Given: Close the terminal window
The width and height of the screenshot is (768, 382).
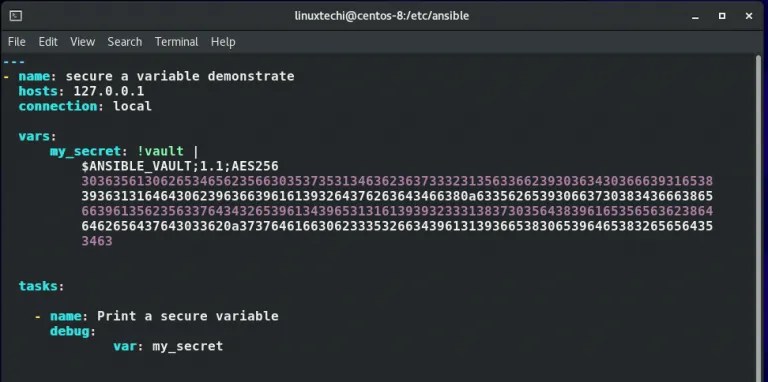Looking at the screenshot, I should click(749, 16).
